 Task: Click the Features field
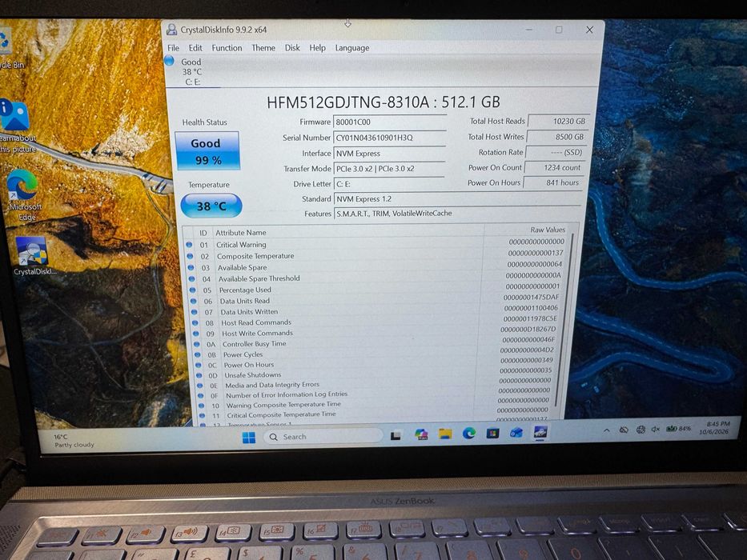457,214
